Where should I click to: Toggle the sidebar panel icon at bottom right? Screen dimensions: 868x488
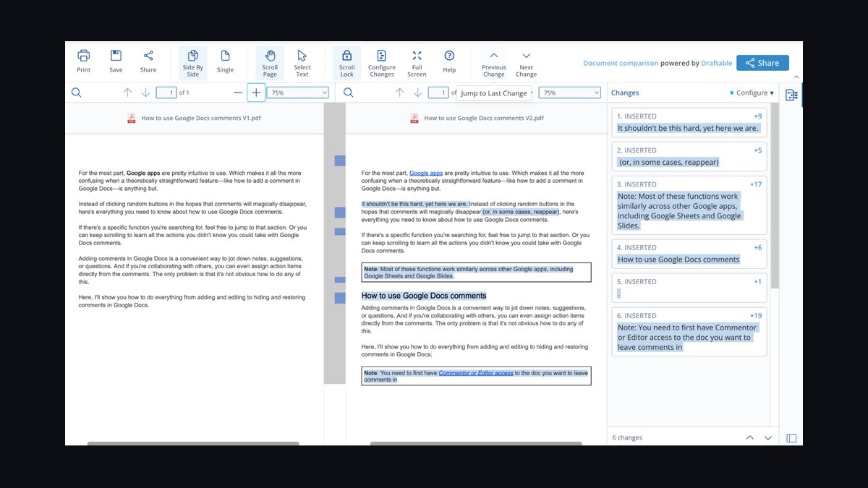point(791,438)
